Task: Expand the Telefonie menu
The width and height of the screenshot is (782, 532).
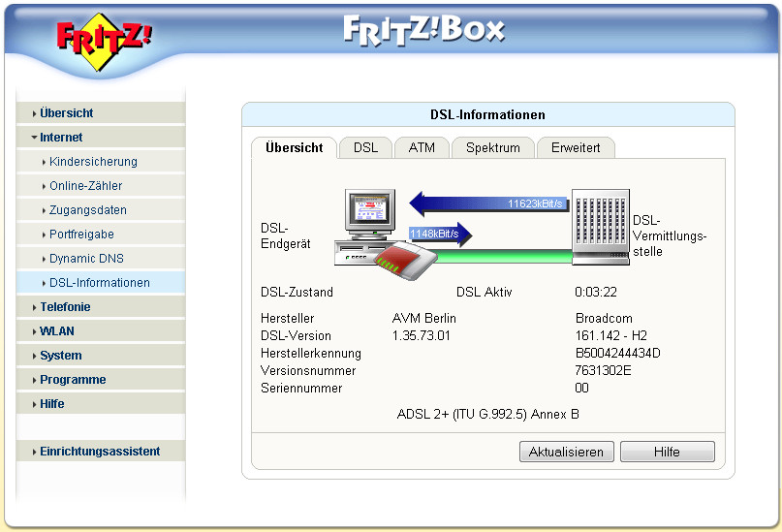Action: click(x=100, y=306)
